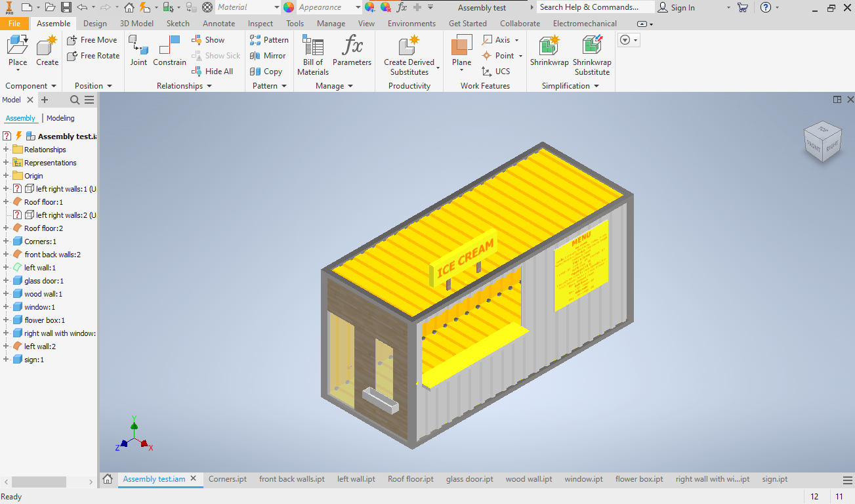The image size is (855, 504).
Task: Select flower box:1 in browser
Action: pyautogui.click(x=45, y=320)
